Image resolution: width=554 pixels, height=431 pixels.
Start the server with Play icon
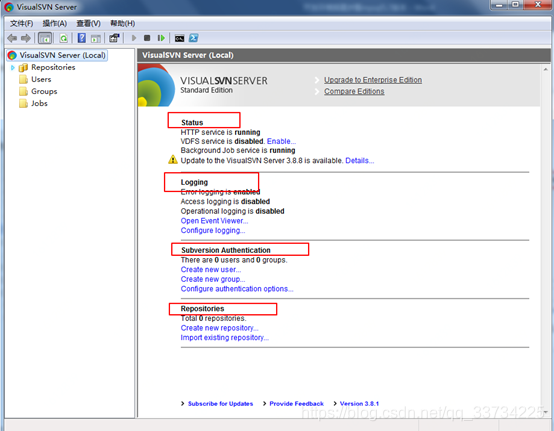(x=134, y=38)
